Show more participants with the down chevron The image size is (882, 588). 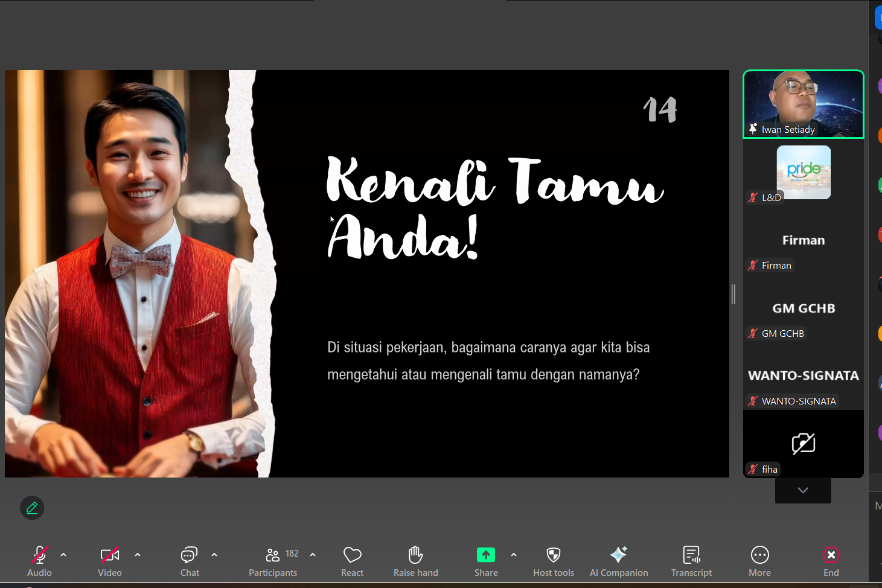coord(803,490)
